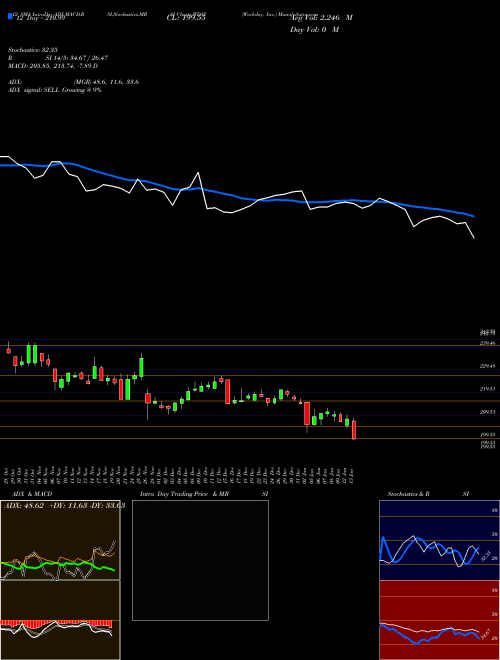Click the '219.33' price axis label
The height and width of the screenshot is (660, 500).
coord(488,389)
